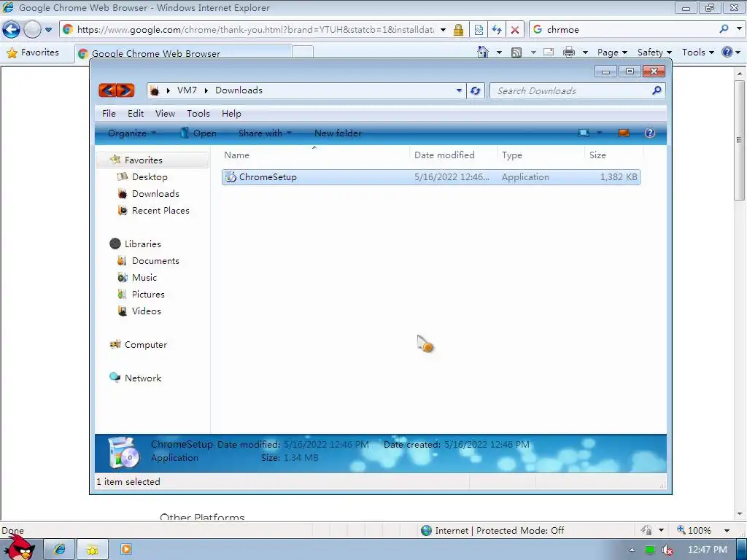This screenshot has width=747, height=560.
Task: Click Explorer forward arrow button
Action: click(125, 90)
